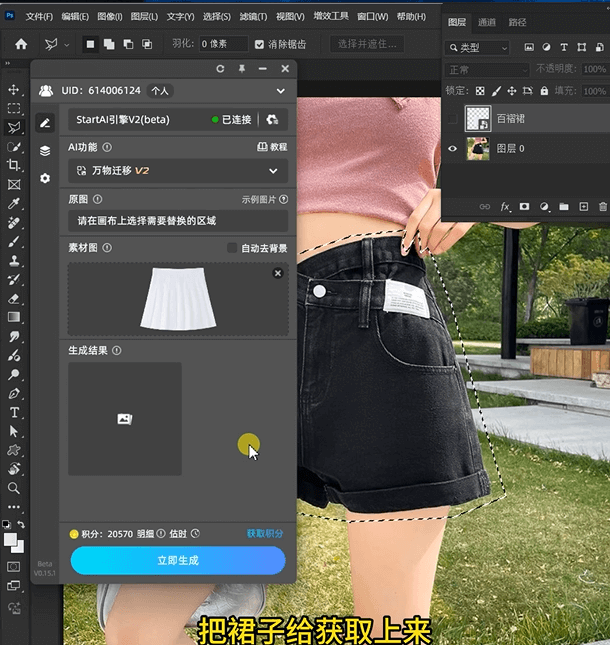Select Subtract from selection mode
This screenshot has height=645, width=610.
click(x=128, y=44)
